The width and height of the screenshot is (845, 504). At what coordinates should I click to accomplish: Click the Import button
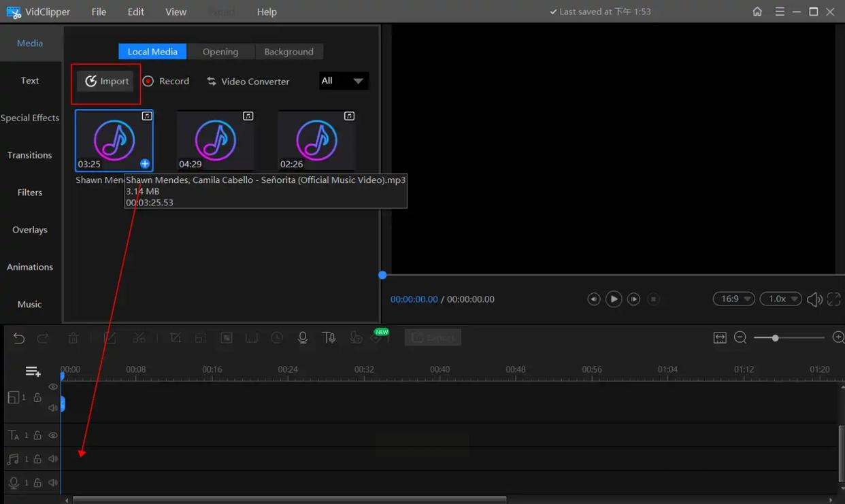click(x=106, y=82)
